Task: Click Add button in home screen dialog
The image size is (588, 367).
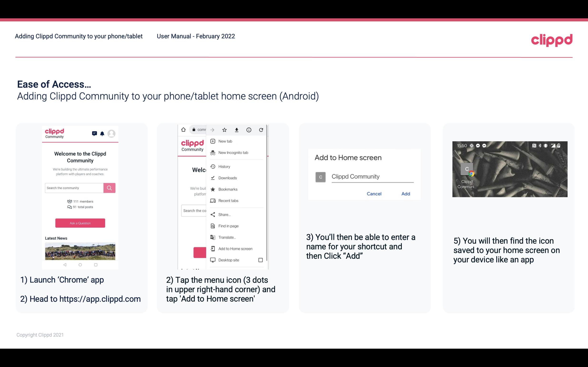Action: 405,194
